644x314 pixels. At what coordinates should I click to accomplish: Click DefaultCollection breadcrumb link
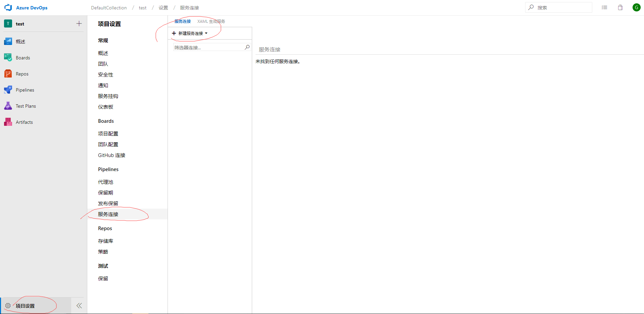109,8
